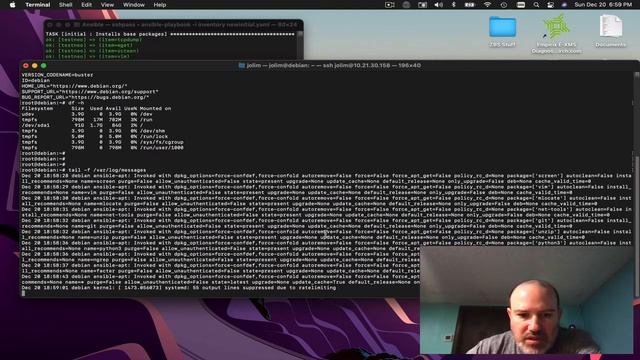The image size is (640, 360).
Task: Open the View menu
Action: [x=107, y=5]
